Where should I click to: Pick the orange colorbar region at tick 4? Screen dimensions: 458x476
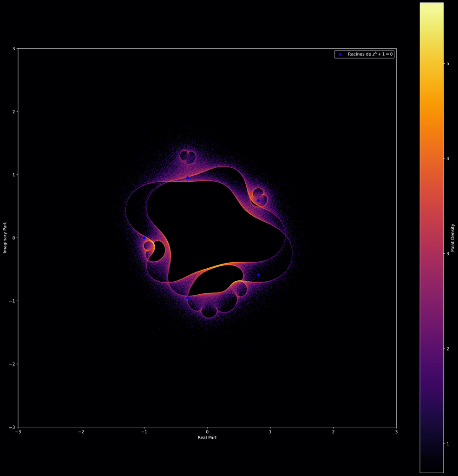[x=432, y=159]
